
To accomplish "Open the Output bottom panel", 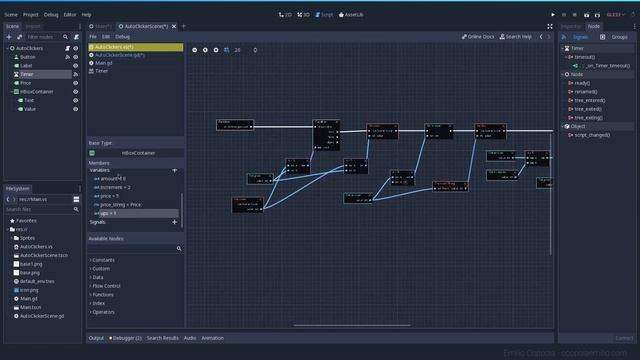I will pos(96,338).
